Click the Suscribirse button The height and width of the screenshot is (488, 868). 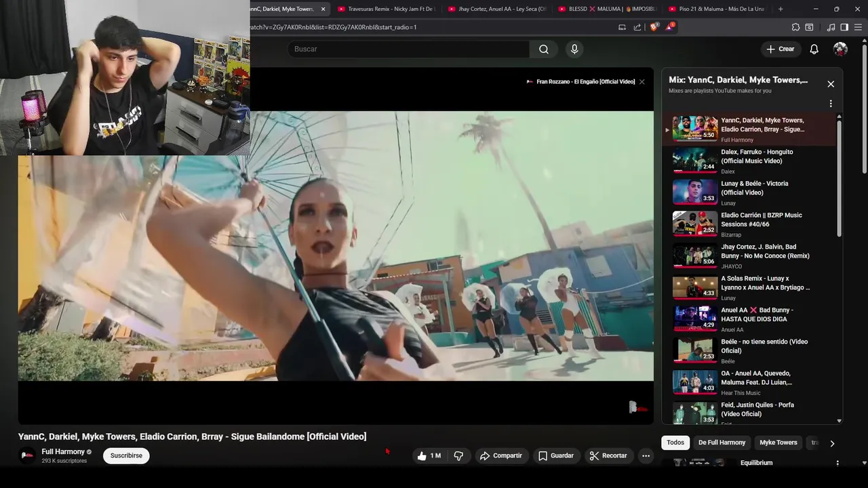pos(126,455)
